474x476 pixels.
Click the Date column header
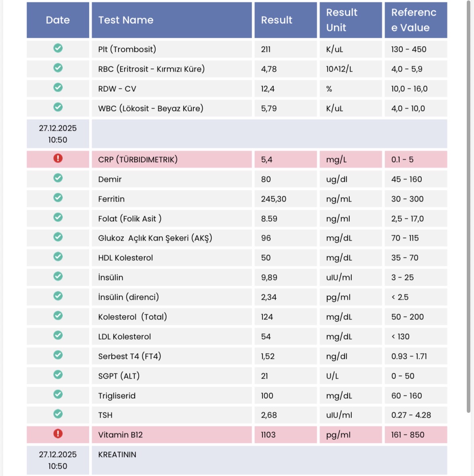click(58, 20)
